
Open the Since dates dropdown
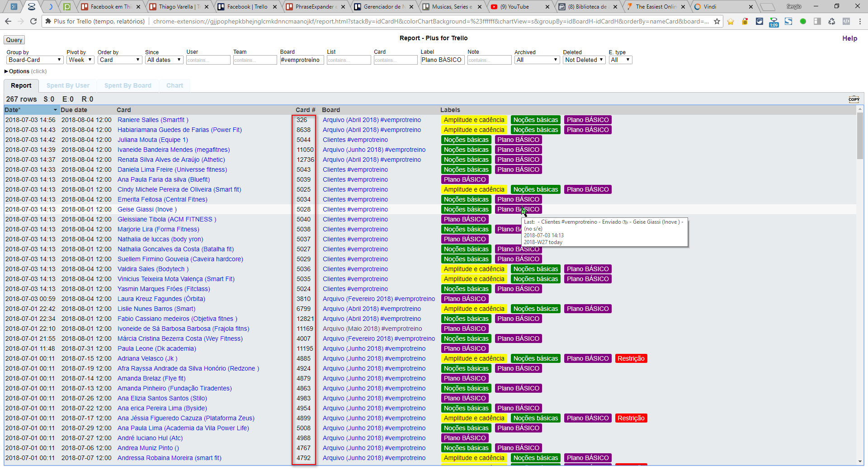pyautogui.click(x=164, y=60)
